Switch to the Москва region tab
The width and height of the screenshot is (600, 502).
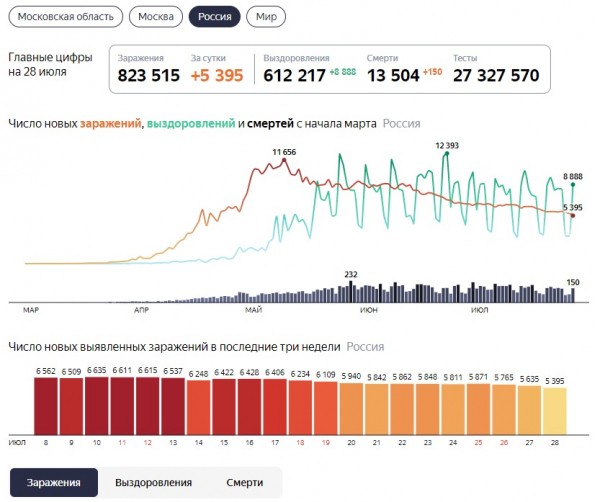point(156,18)
